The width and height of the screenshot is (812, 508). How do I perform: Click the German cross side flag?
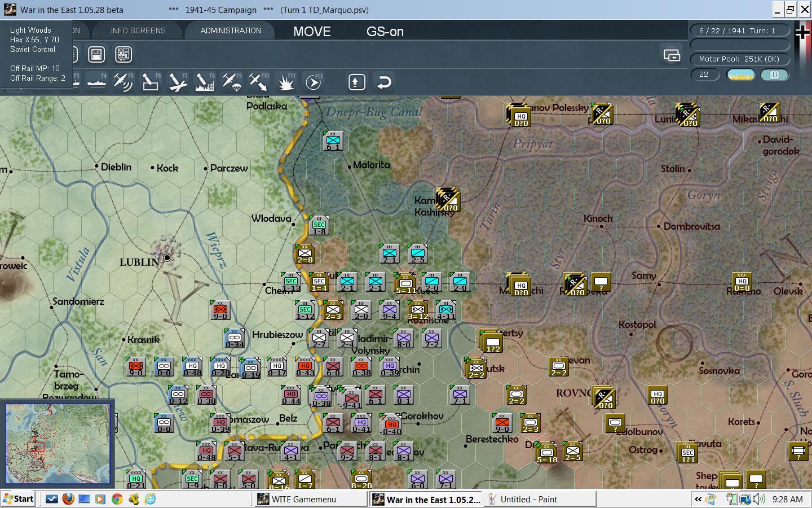click(802, 32)
